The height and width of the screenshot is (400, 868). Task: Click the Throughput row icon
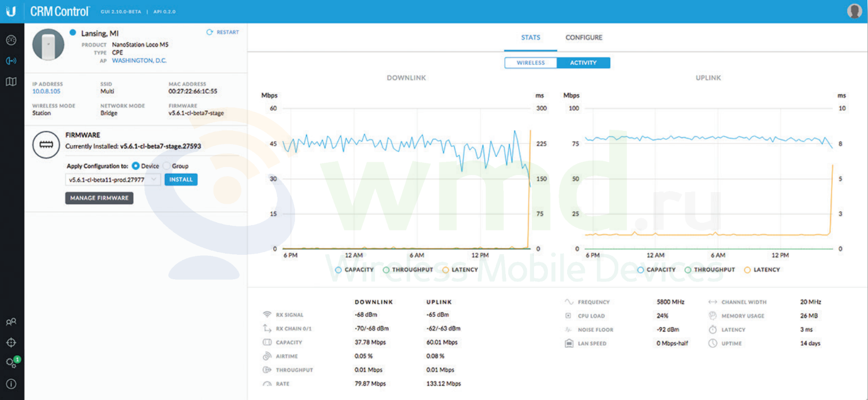tap(267, 370)
